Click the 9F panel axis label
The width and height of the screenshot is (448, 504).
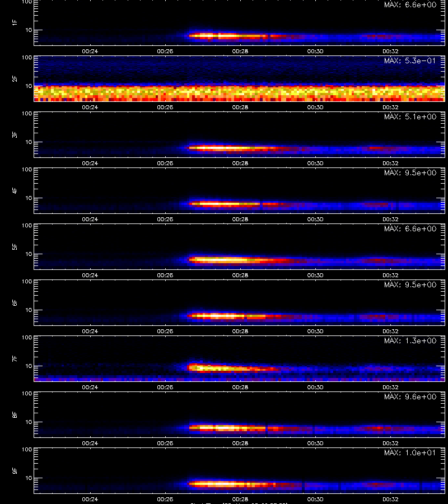click(x=15, y=470)
